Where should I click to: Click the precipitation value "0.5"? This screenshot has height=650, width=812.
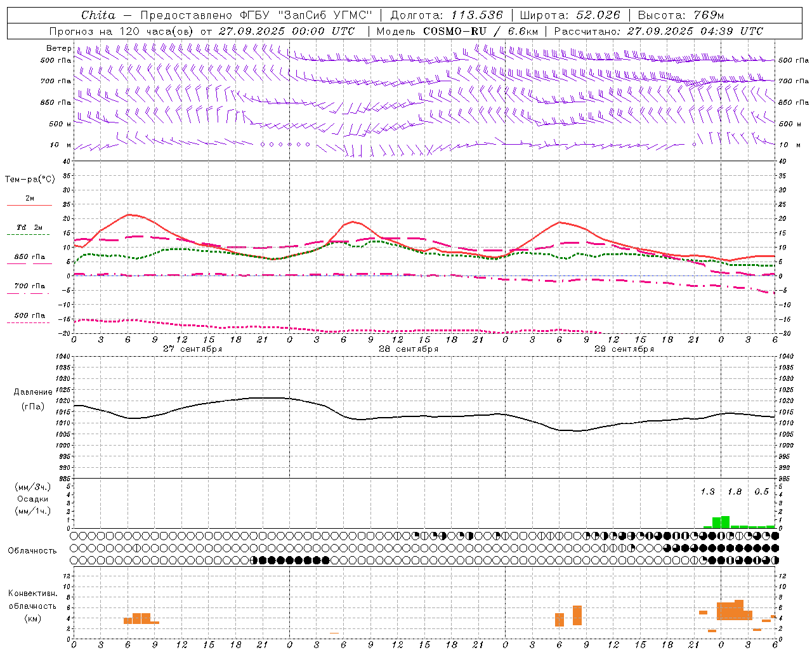pos(761,492)
